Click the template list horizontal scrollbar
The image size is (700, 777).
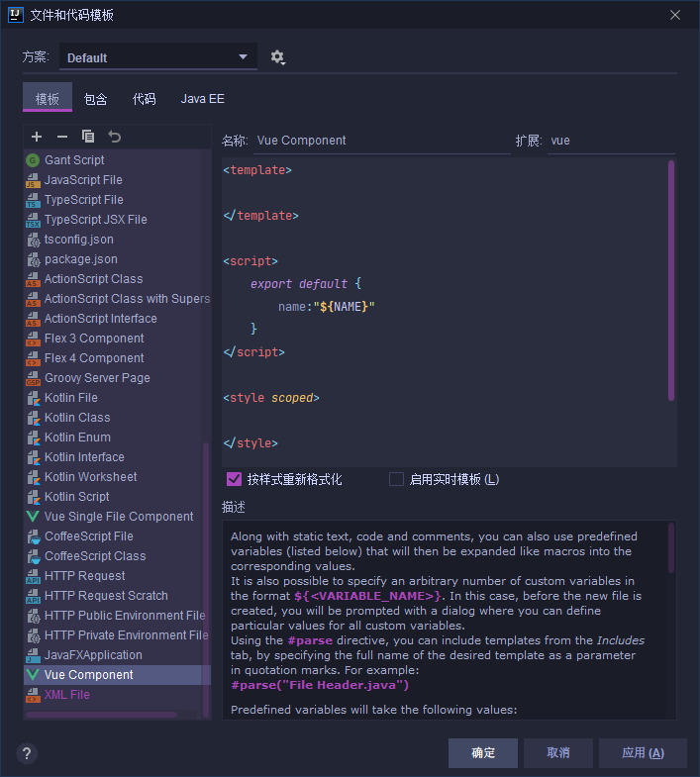point(102,715)
